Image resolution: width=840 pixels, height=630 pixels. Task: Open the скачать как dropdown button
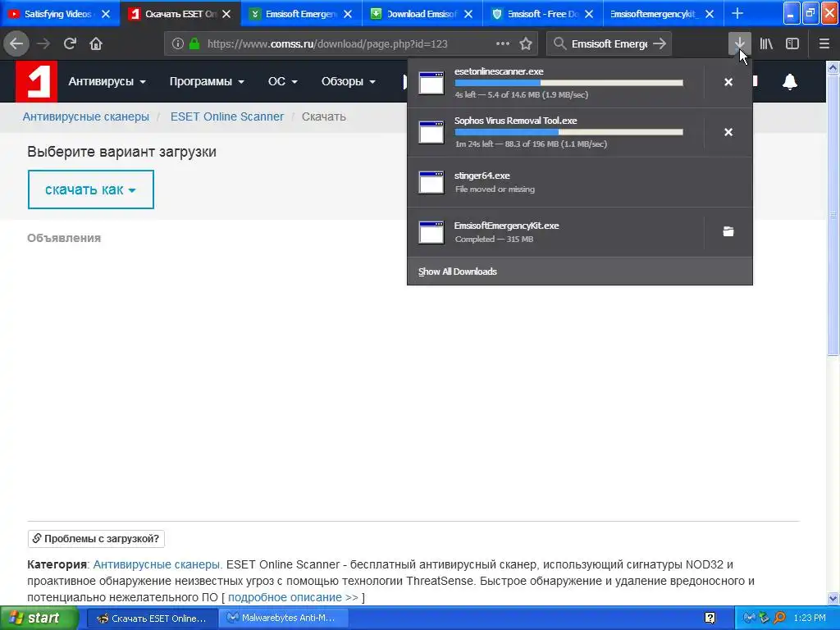point(90,189)
